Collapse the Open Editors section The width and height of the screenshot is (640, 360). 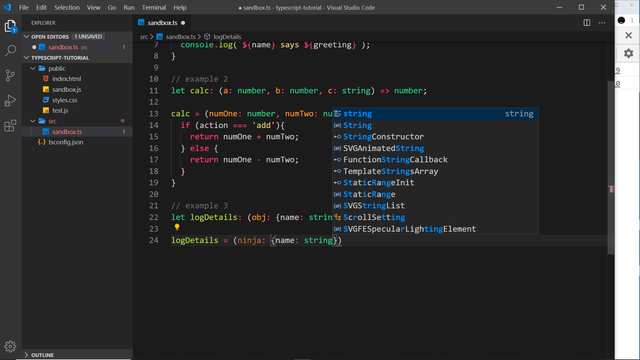point(27,37)
